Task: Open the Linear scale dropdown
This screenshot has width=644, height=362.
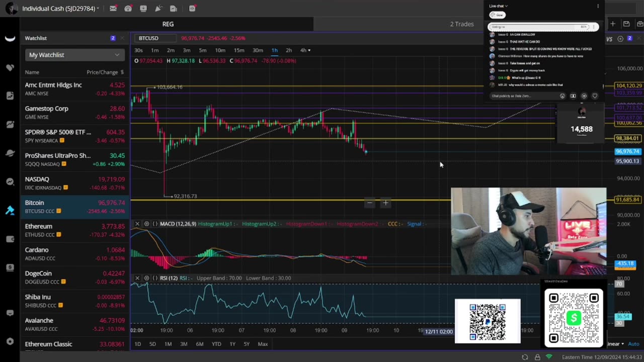Action: click(615, 344)
